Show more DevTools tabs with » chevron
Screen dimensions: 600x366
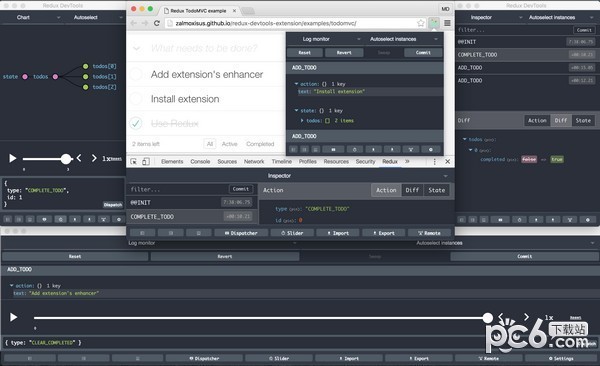pos(407,162)
